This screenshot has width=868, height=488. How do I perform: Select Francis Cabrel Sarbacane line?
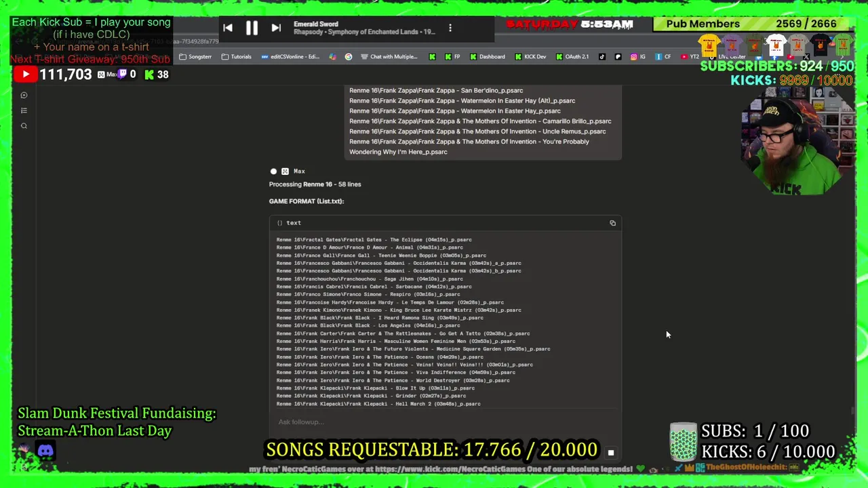coord(374,287)
